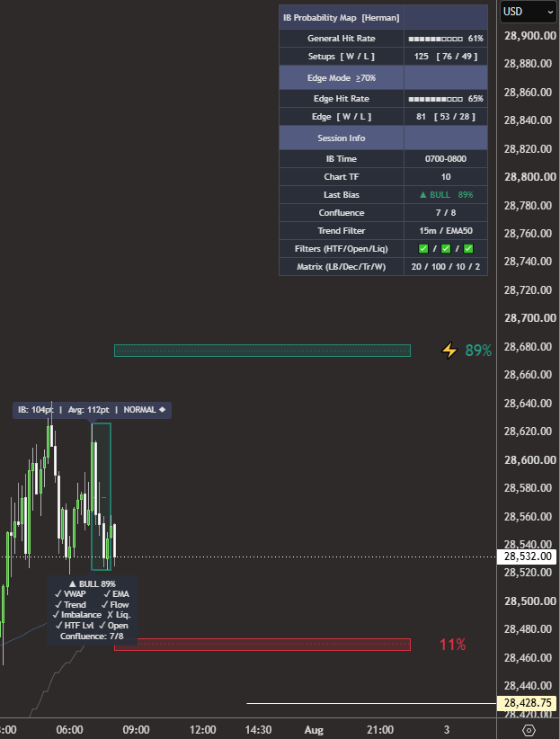This screenshot has height=739, width=560.
Task: Click the IB: 104pt range label
Action: [36, 410]
